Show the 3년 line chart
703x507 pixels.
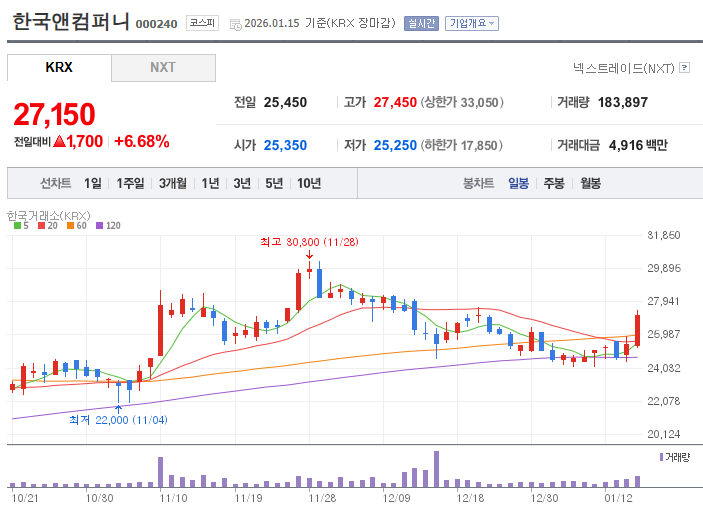242,183
